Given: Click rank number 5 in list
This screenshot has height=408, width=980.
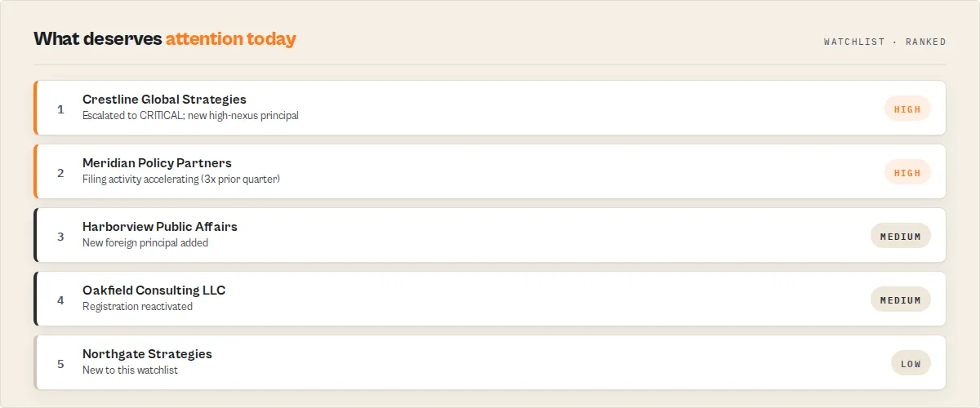Looking at the screenshot, I should tap(60, 363).
